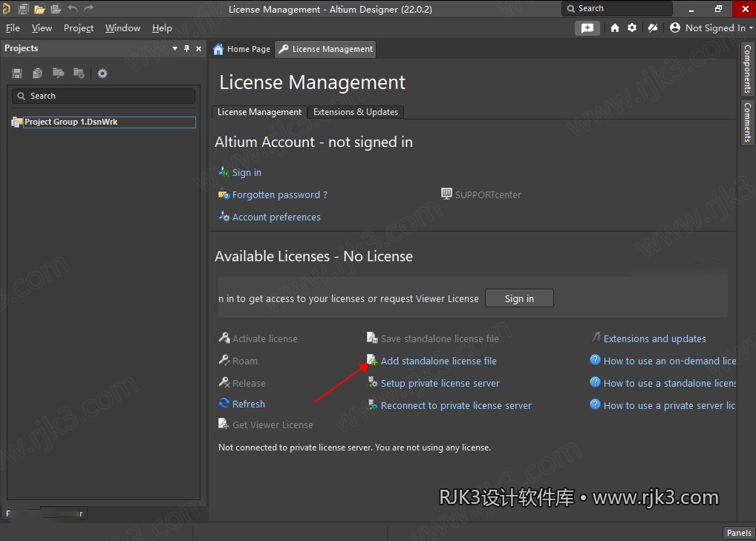Open the Components side panel tab
The height and width of the screenshot is (541, 756).
[x=747, y=69]
